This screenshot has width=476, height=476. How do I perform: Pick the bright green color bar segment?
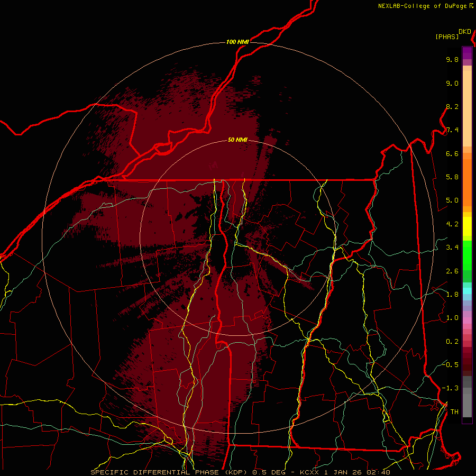tap(467, 255)
